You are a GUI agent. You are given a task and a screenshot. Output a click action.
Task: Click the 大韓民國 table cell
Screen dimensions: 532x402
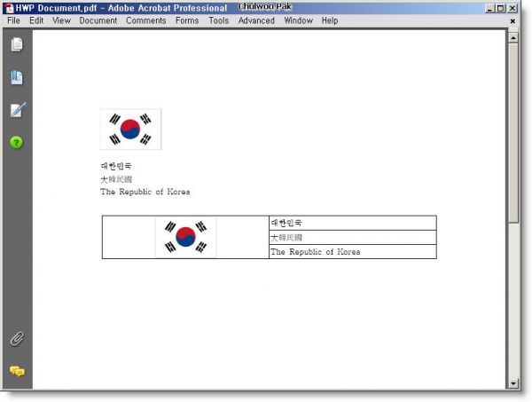coord(353,237)
